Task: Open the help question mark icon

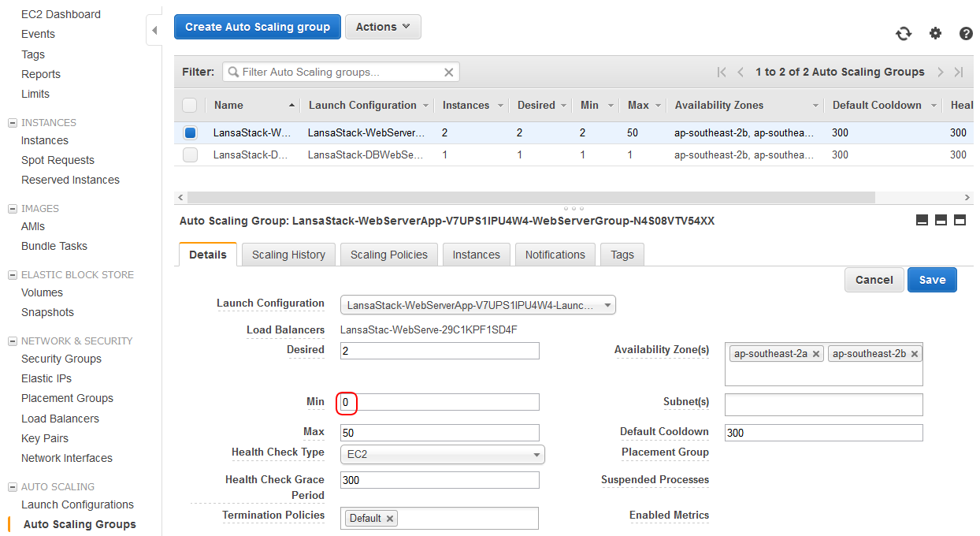Action: pyautogui.click(x=966, y=33)
